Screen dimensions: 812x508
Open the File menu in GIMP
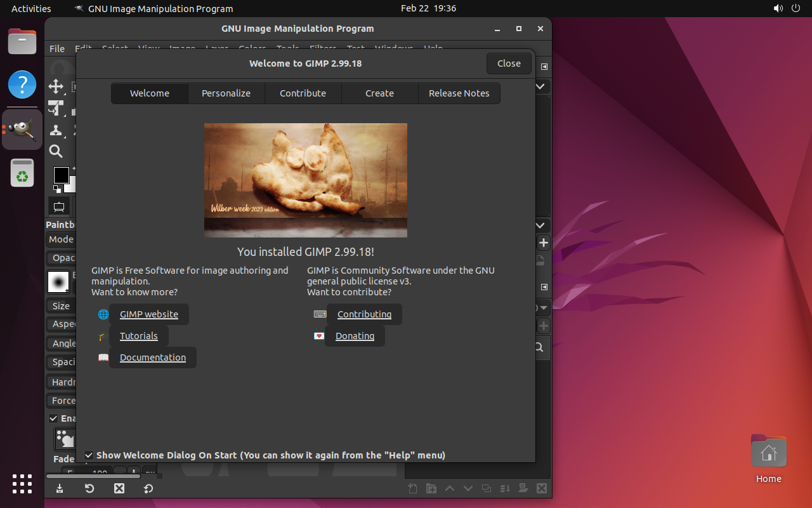tap(57, 48)
